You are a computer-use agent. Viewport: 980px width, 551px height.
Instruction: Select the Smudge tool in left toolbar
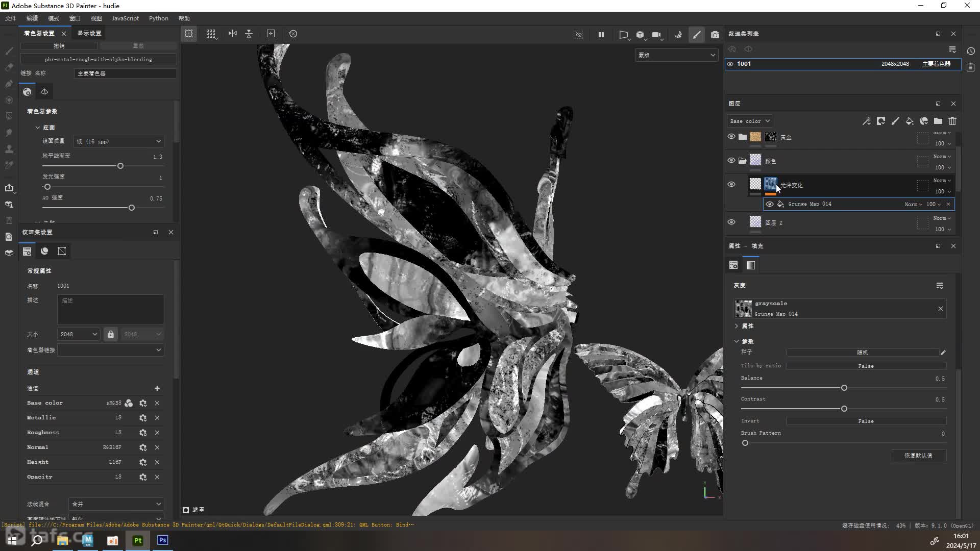(x=9, y=133)
